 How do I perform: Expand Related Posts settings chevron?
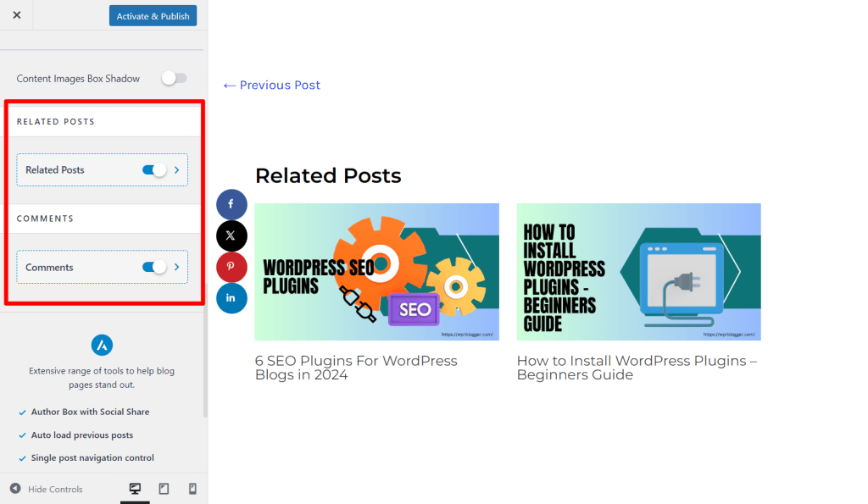(177, 170)
